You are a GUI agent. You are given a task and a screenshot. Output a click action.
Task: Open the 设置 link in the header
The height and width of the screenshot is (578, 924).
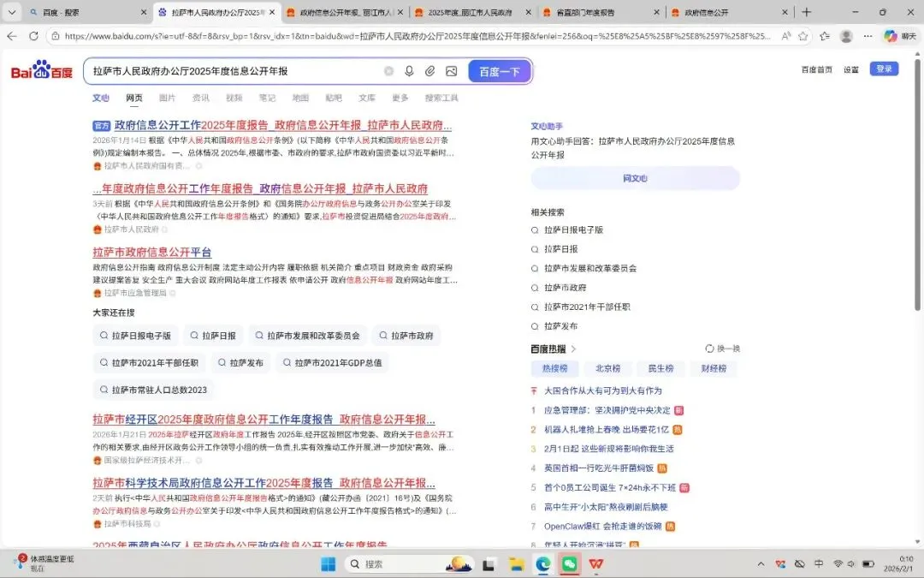click(851, 69)
